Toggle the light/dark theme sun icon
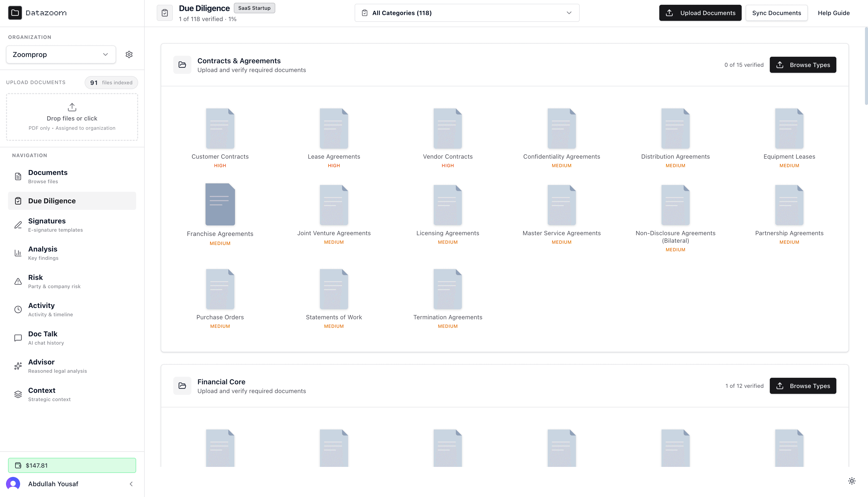 852,481
